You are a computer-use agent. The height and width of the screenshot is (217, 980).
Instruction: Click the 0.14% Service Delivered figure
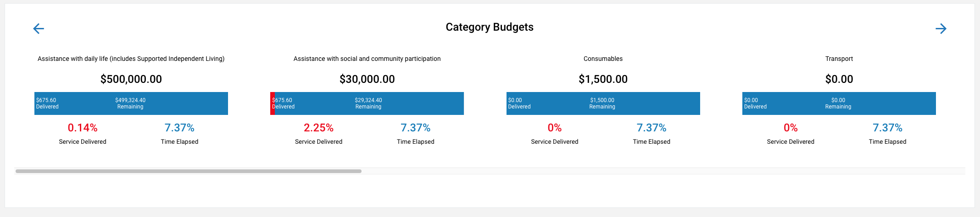[83, 128]
